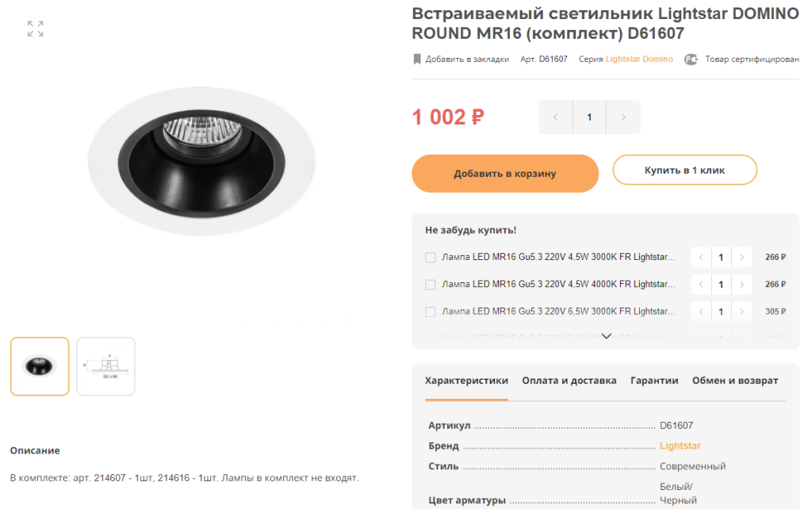
Task: Click Купить в 1 клик button
Action: (684, 170)
